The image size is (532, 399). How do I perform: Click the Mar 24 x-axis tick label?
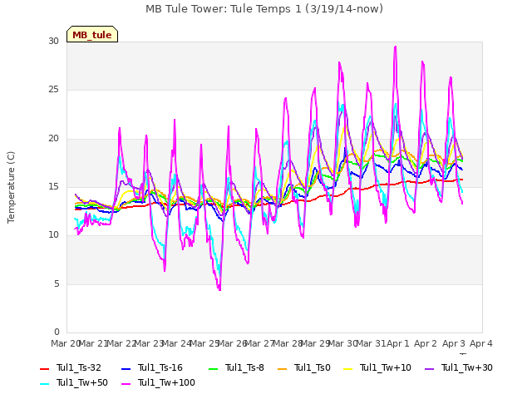[177, 343]
